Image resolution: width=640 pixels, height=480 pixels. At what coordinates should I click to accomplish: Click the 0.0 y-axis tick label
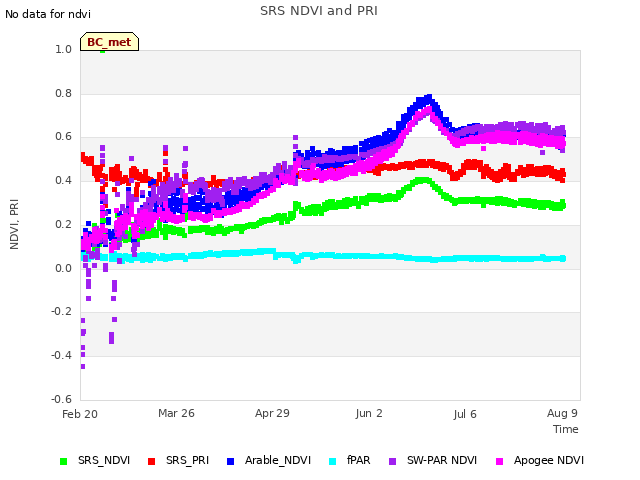pyautogui.click(x=63, y=268)
